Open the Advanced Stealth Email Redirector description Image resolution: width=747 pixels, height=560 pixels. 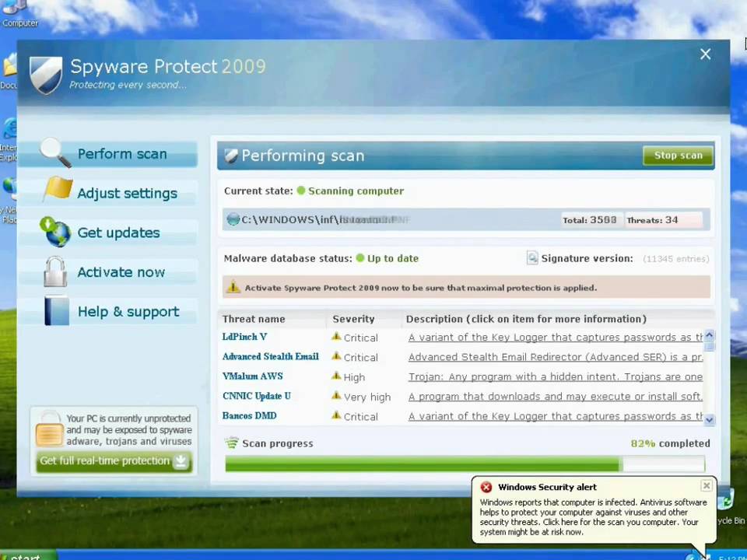(x=556, y=357)
